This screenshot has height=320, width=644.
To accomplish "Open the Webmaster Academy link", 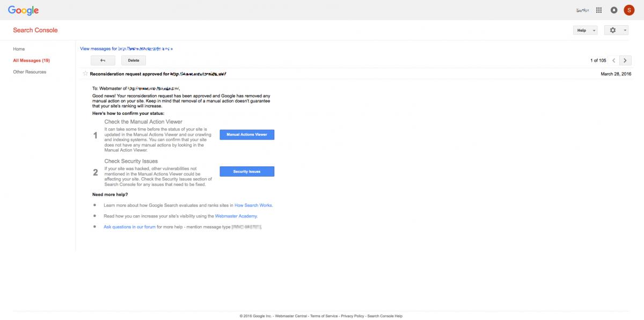I will (236, 216).
